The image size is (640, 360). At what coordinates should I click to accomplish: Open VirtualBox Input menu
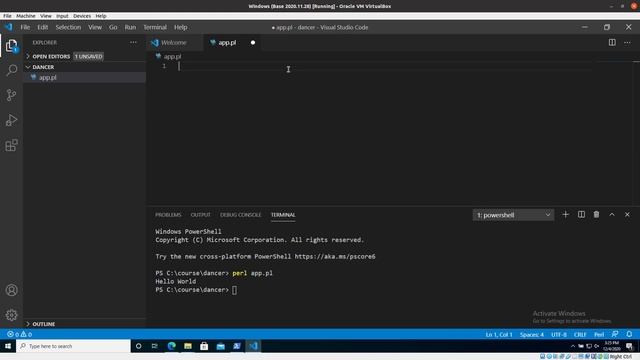[x=62, y=16]
